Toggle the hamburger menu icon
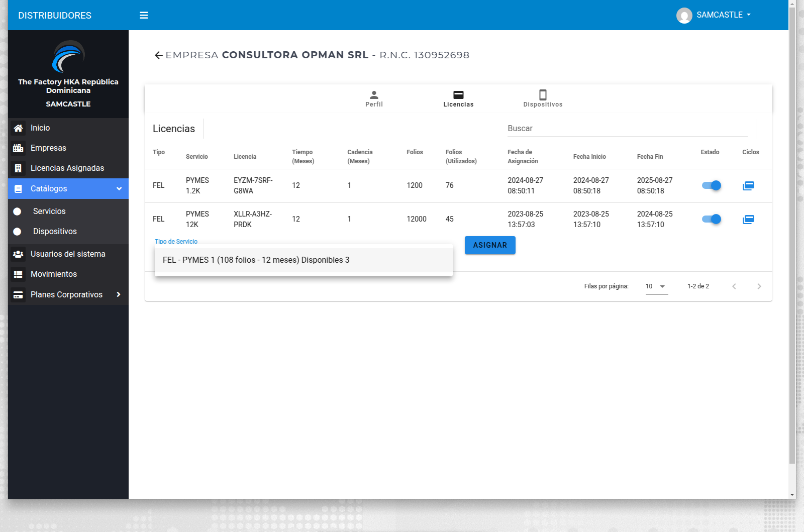 tap(144, 15)
